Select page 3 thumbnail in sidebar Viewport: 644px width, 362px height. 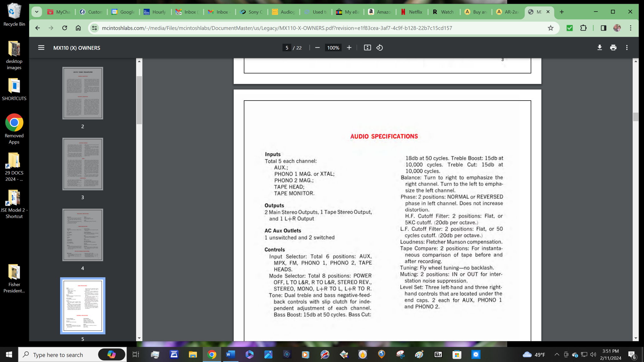[x=82, y=164]
